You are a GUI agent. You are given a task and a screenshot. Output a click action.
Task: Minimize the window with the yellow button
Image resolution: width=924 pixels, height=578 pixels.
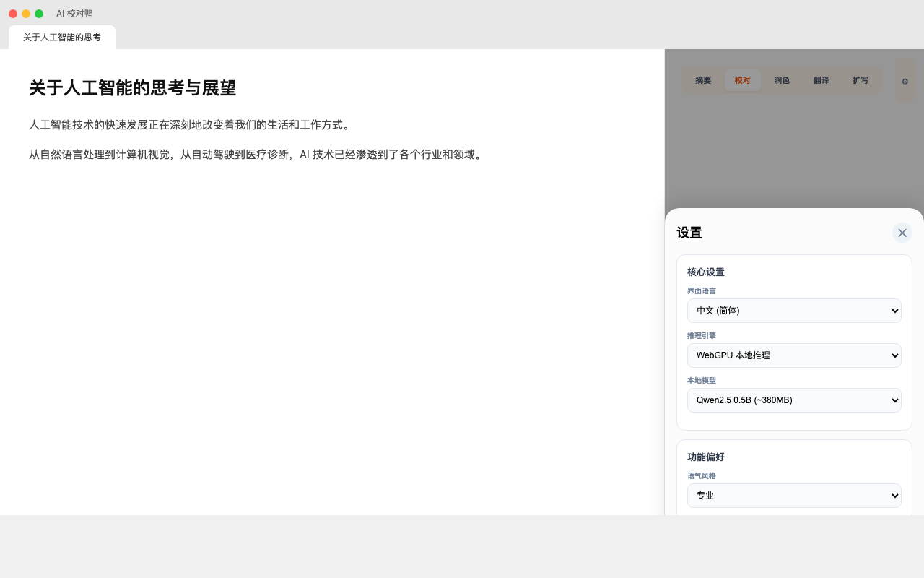pyautogui.click(x=26, y=14)
